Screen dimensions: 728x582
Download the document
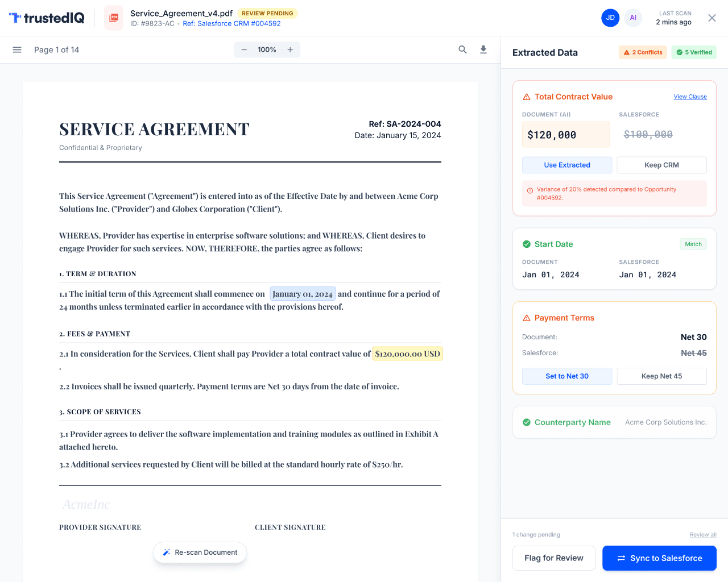click(x=483, y=50)
